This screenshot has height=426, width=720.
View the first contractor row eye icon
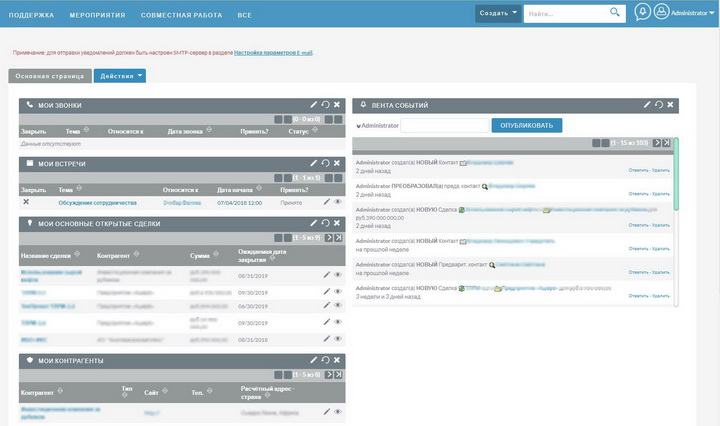[x=338, y=412]
